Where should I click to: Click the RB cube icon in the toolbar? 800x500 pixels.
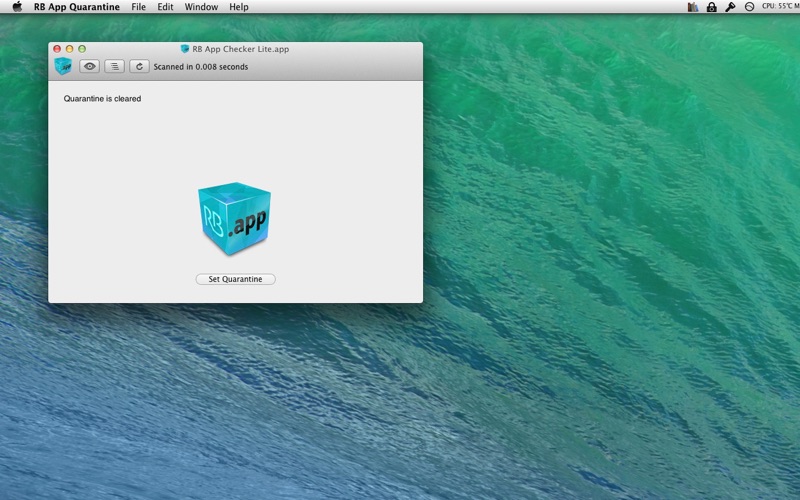[63, 66]
